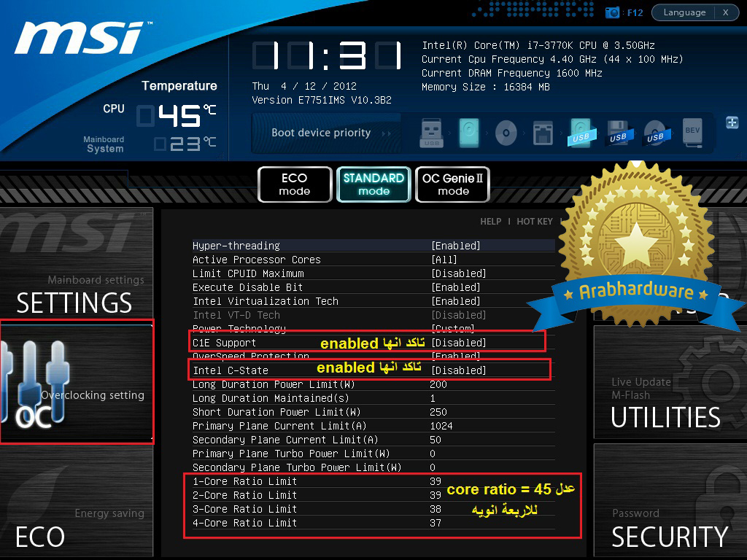Image resolution: width=747 pixels, height=560 pixels.
Task: Click the System temperature 23°C readout
Action: point(185,144)
